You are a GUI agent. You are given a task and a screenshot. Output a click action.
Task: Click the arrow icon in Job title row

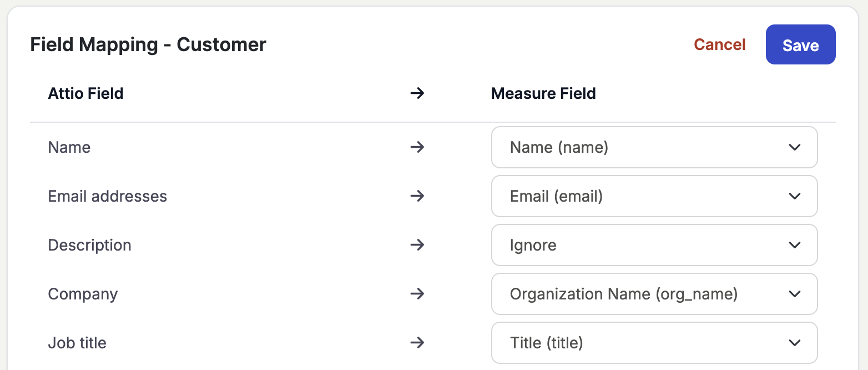pyautogui.click(x=417, y=343)
